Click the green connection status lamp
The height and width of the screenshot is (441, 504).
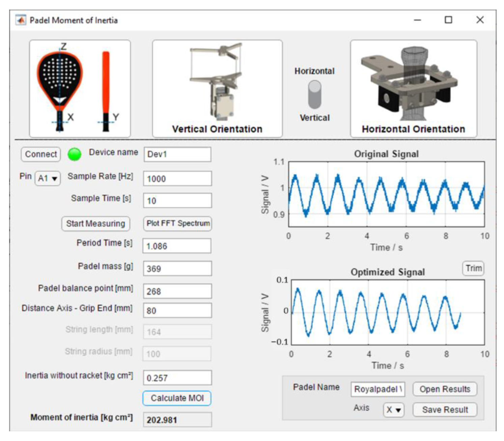tap(74, 154)
